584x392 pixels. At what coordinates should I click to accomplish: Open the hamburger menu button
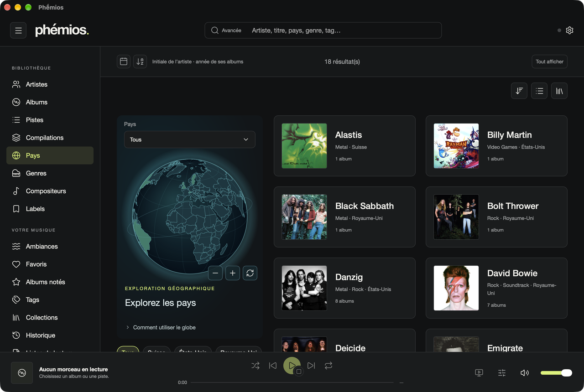click(18, 31)
